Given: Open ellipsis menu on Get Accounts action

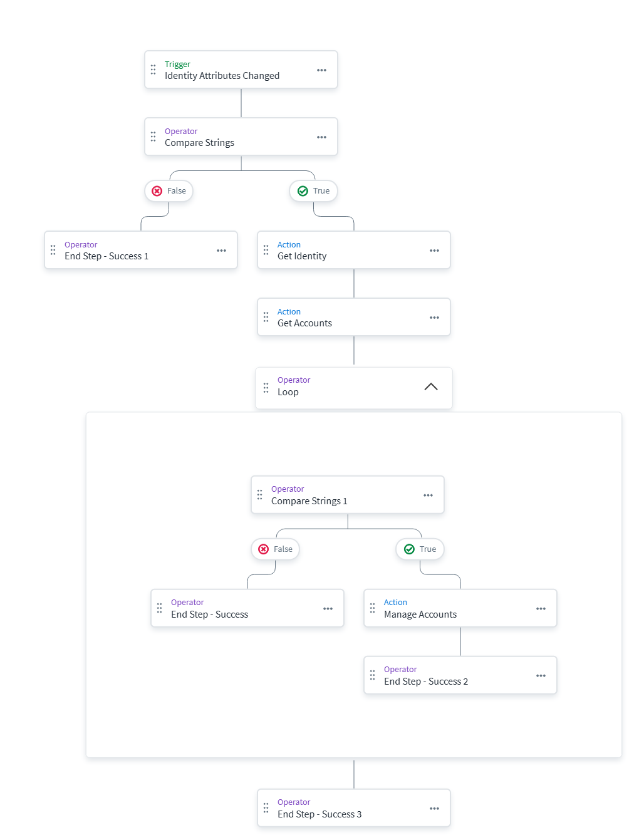Looking at the screenshot, I should (x=434, y=318).
